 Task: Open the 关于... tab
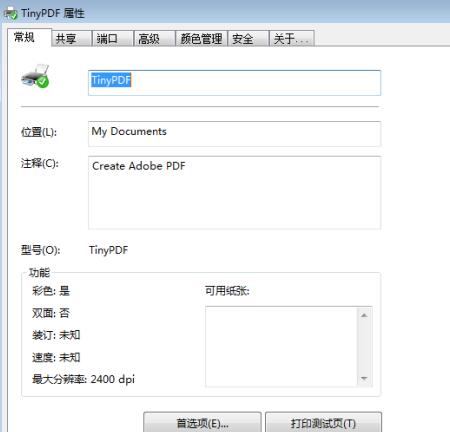coord(291,39)
